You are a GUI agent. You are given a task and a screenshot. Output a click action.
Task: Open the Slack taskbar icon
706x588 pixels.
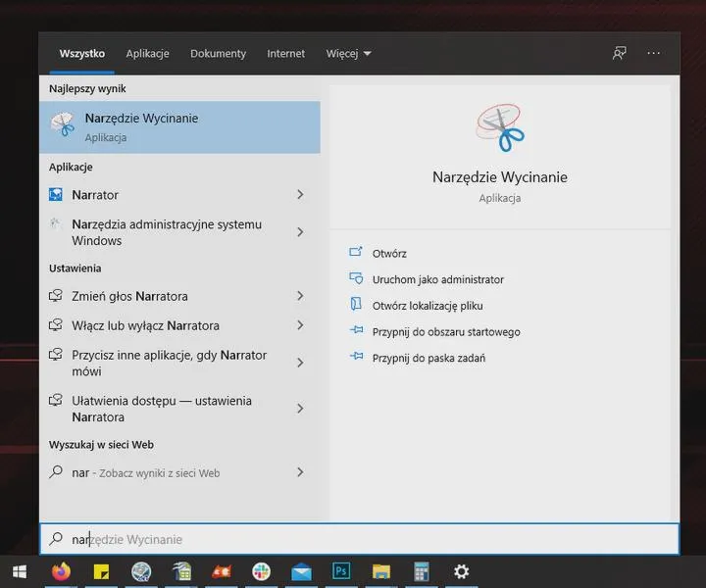point(261,571)
